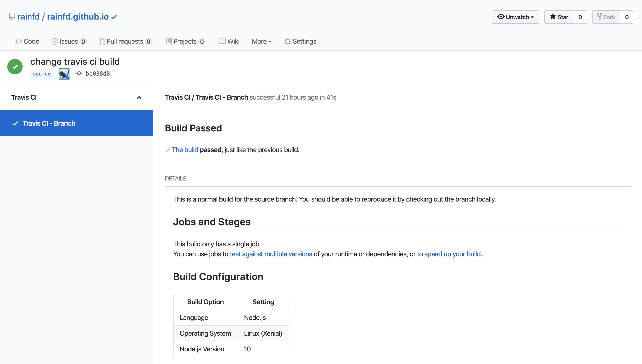Toggle Star on the repository
This screenshot has width=642, height=364.
[x=559, y=17]
